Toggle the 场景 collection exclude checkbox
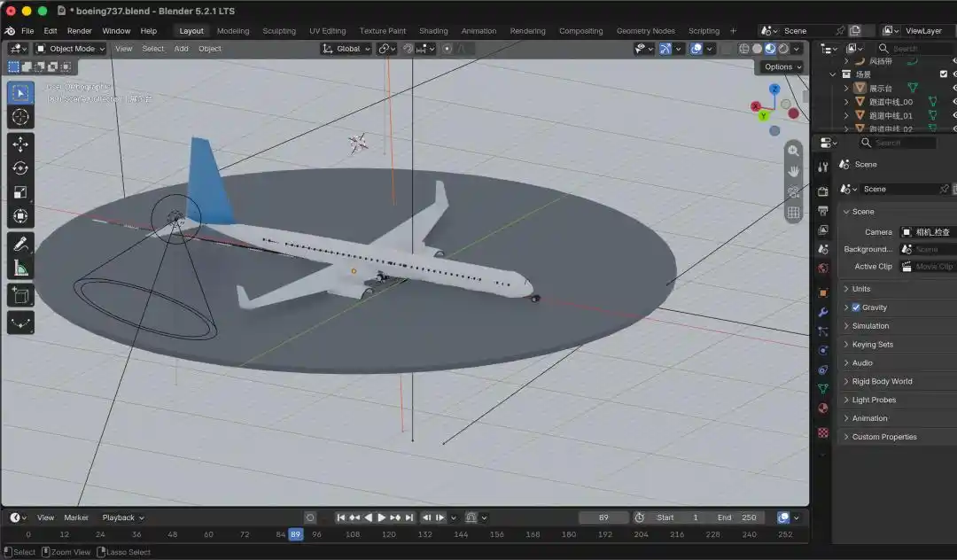The height and width of the screenshot is (560, 957). pos(944,74)
